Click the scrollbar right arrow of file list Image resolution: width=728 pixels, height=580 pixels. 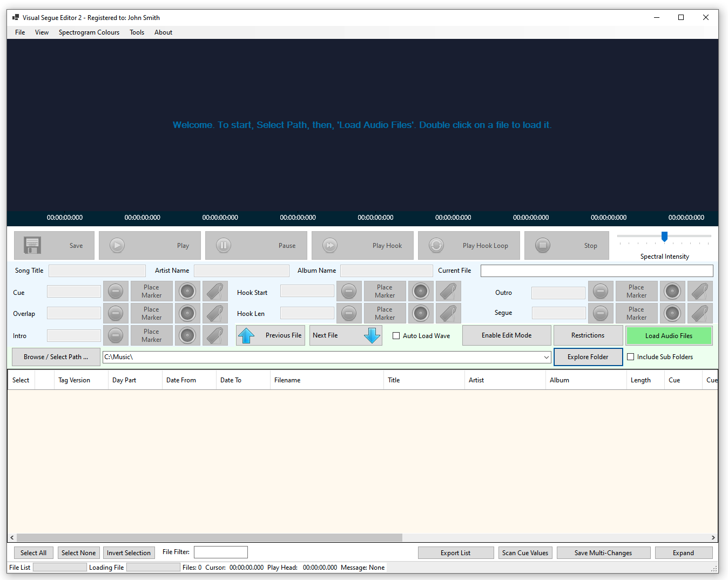tap(713, 538)
